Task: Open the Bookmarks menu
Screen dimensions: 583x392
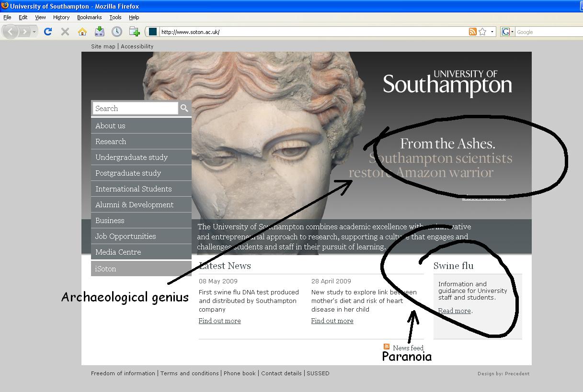Action: [x=90, y=17]
